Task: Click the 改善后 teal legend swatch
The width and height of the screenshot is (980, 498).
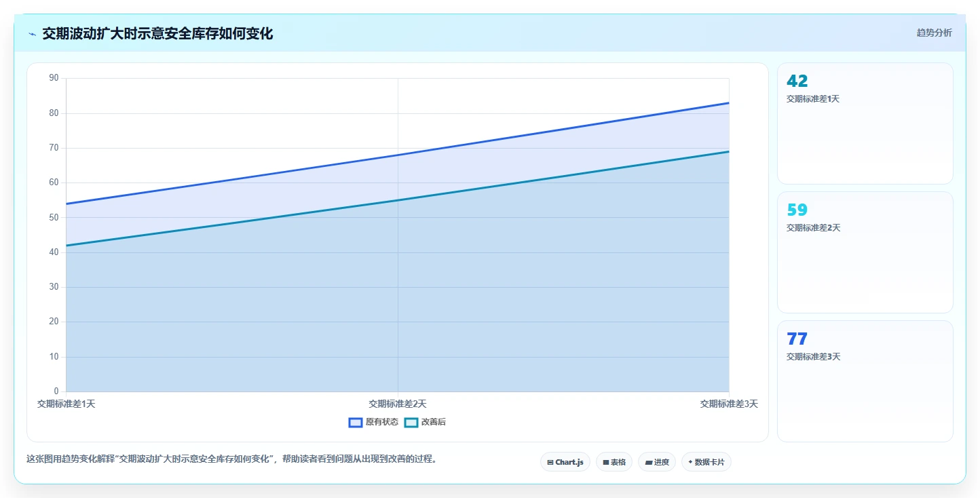Action: pos(411,422)
